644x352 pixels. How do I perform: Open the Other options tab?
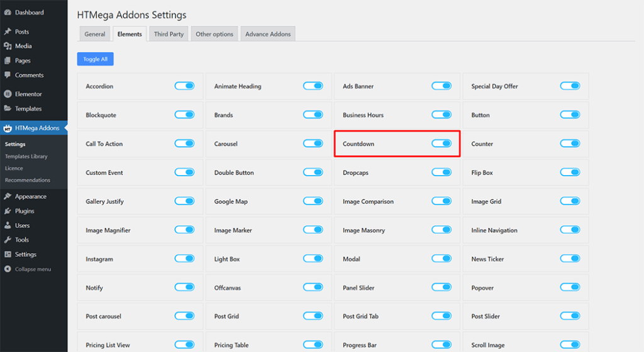[214, 34]
